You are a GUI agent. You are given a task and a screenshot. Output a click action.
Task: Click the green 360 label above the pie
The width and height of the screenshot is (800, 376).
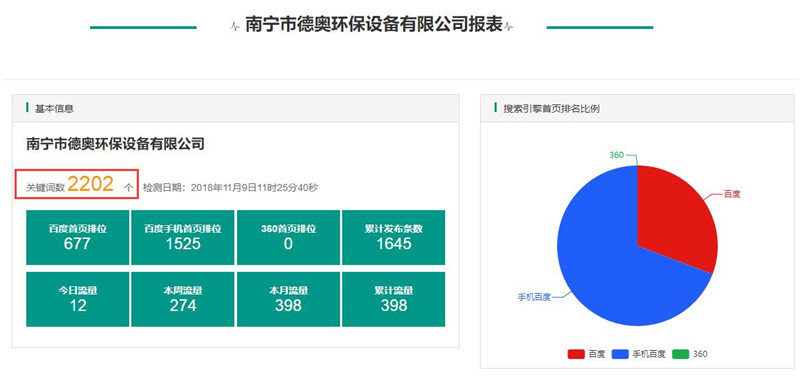click(616, 155)
